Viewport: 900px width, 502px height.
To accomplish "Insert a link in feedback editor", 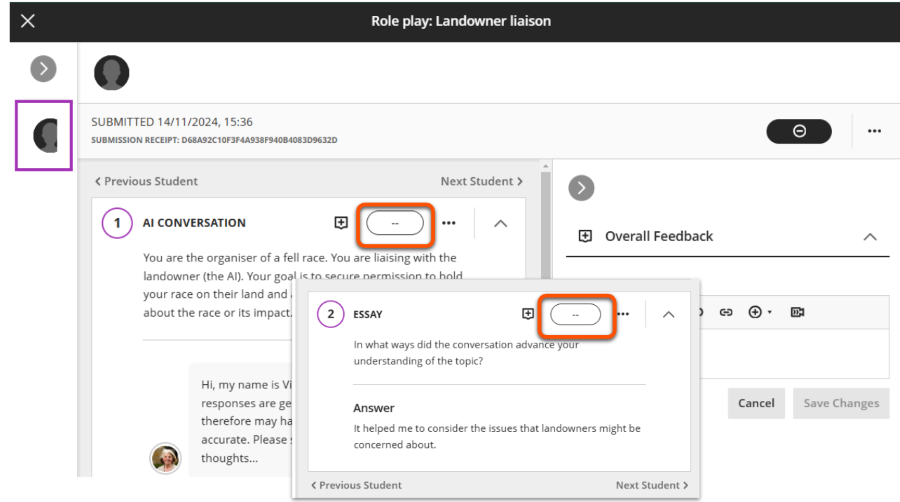I will 726,312.
